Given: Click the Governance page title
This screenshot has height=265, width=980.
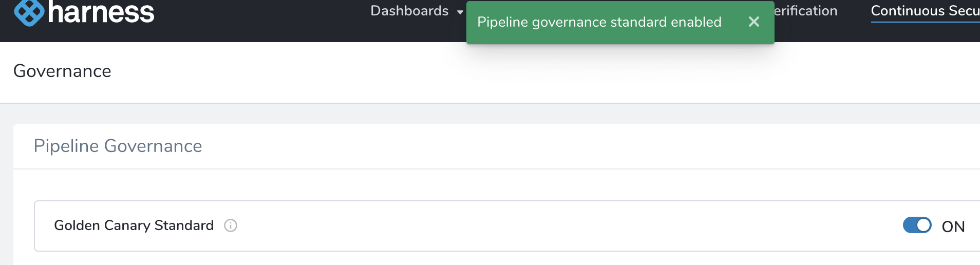Looking at the screenshot, I should [62, 71].
